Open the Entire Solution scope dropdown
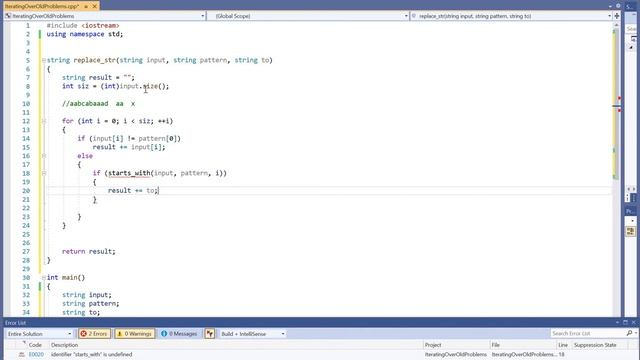The image size is (640, 360). [x=39, y=334]
